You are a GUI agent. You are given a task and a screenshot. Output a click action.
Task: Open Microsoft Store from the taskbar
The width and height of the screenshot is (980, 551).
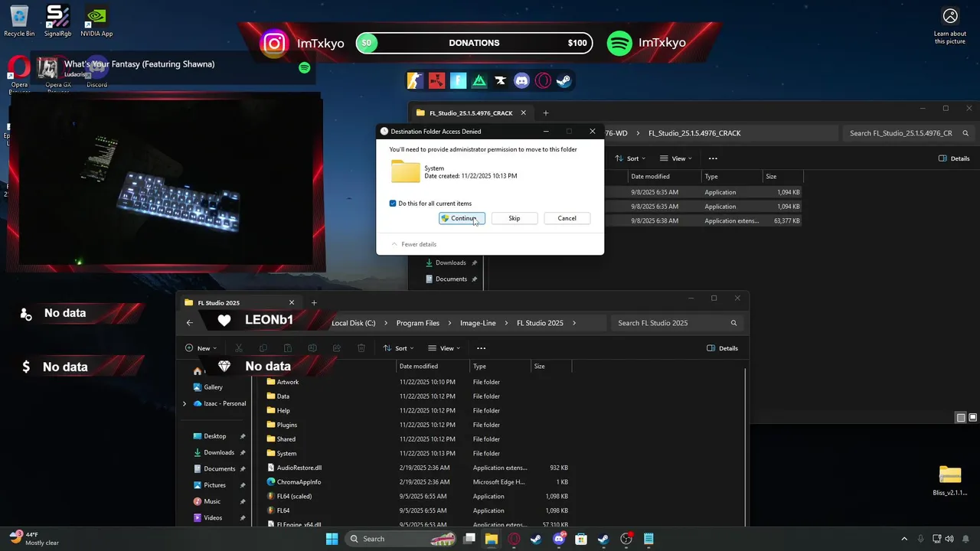(581, 539)
